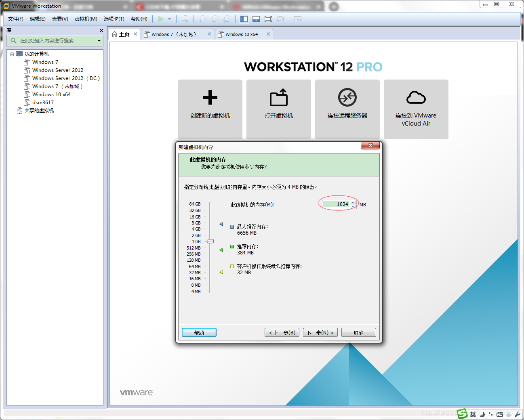Select Windows 10 x64 in the library tree
The height and width of the screenshot is (420, 524).
point(51,94)
